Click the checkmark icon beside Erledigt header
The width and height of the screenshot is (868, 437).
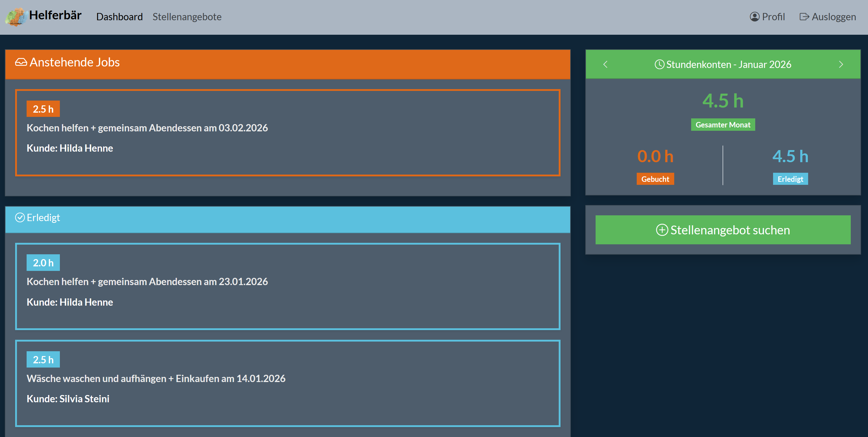20,218
